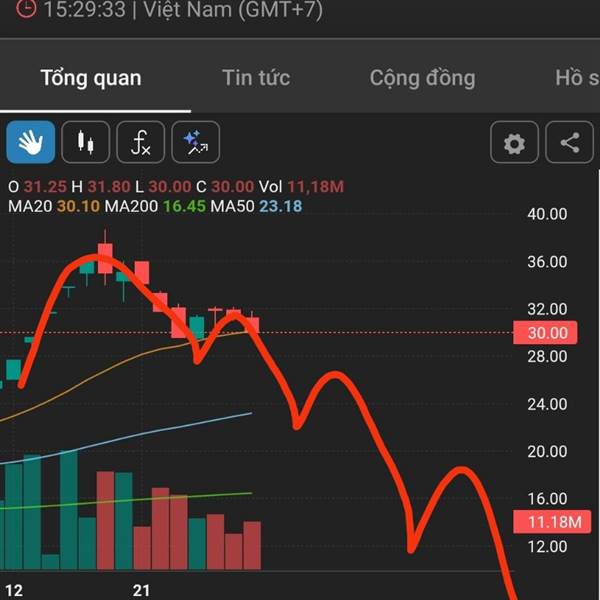Select the MA20 value 30.10
600x600 pixels.
[x=78, y=207]
